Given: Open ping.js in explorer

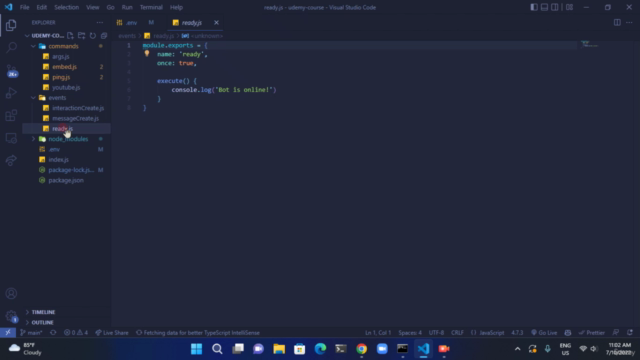Looking at the screenshot, I should 61,77.
